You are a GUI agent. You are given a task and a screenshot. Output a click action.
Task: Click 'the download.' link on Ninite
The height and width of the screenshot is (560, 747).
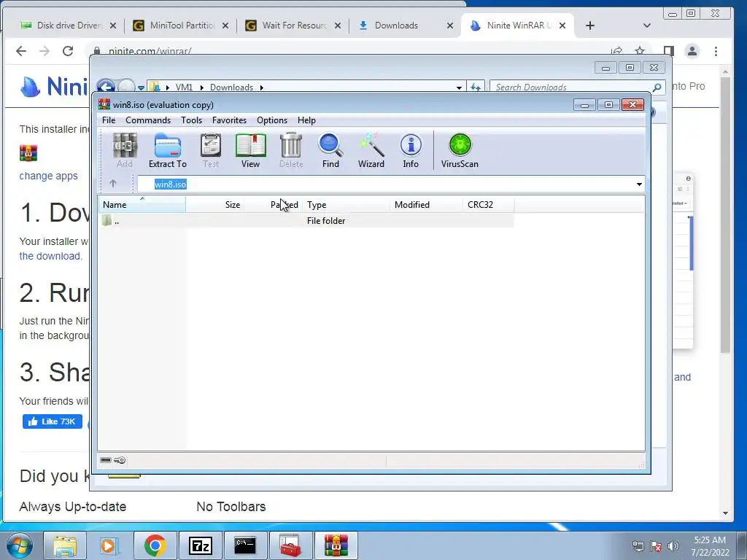(x=50, y=256)
